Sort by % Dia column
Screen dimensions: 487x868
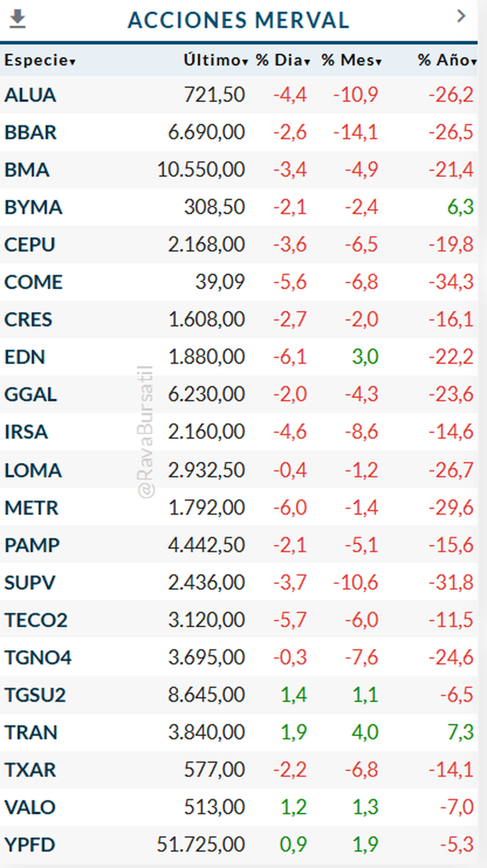(x=283, y=60)
